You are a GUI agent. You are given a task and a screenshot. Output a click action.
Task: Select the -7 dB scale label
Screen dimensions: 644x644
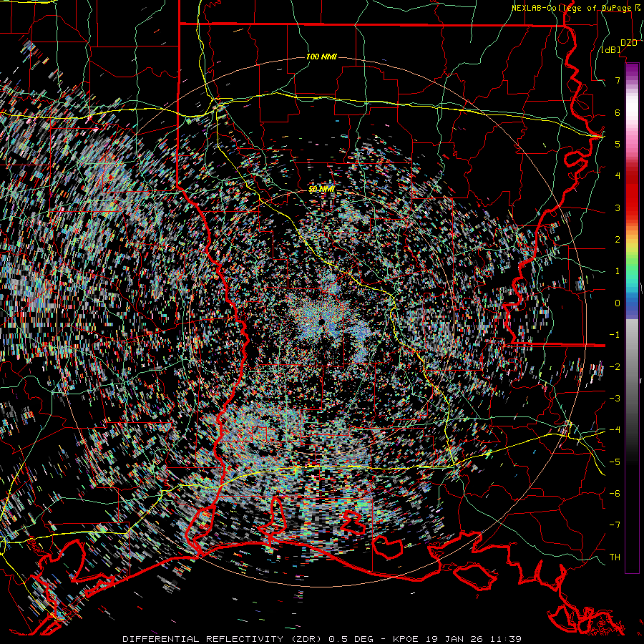pyautogui.click(x=615, y=525)
